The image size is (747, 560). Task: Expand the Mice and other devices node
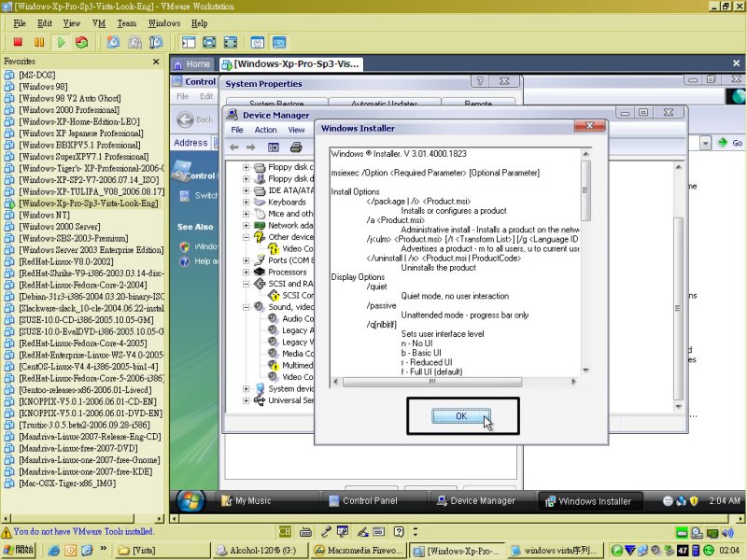pyautogui.click(x=246, y=214)
